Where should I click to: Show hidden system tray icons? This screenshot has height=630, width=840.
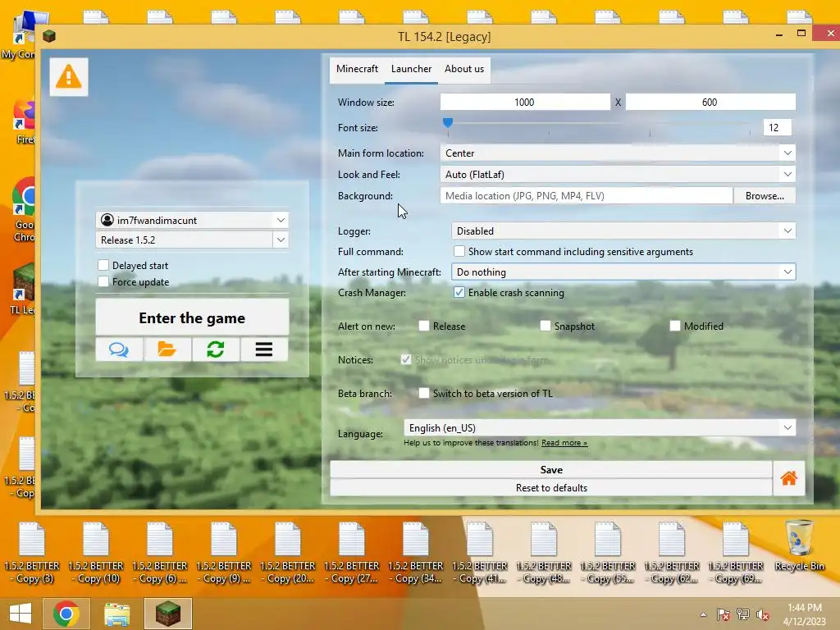tap(703, 614)
